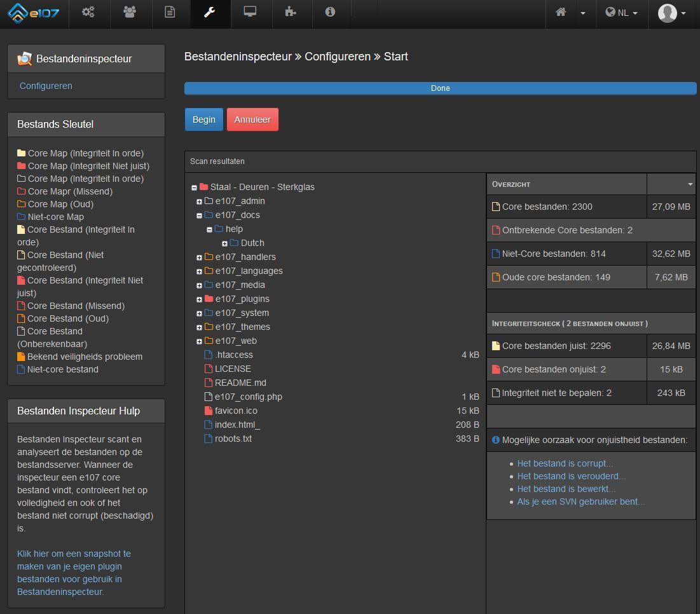Click the README.md file icon
The image size is (700, 614).
[x=208, y=383]
